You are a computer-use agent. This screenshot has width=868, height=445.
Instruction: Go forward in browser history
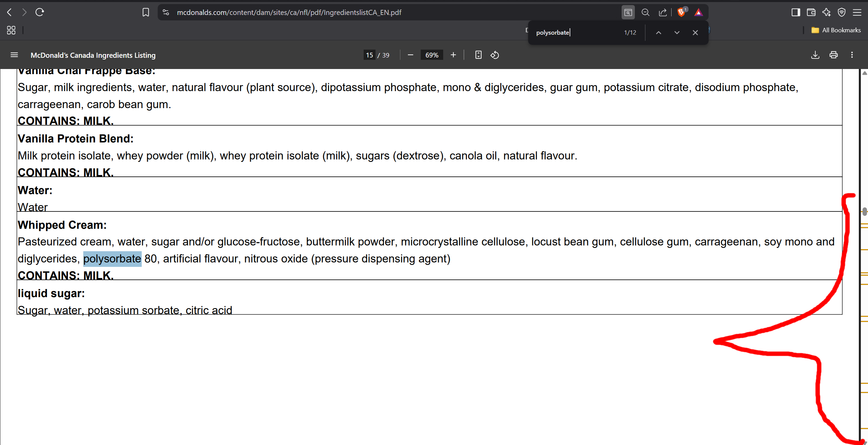24,13
